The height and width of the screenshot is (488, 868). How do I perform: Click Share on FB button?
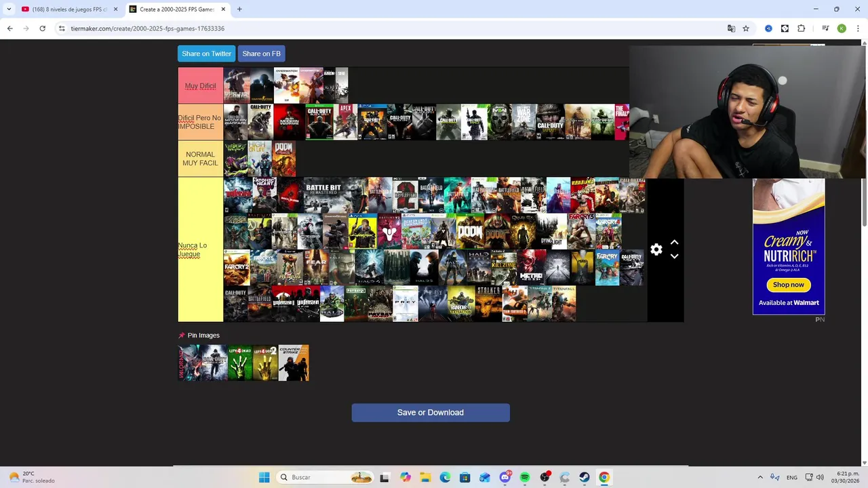point(261,54)
